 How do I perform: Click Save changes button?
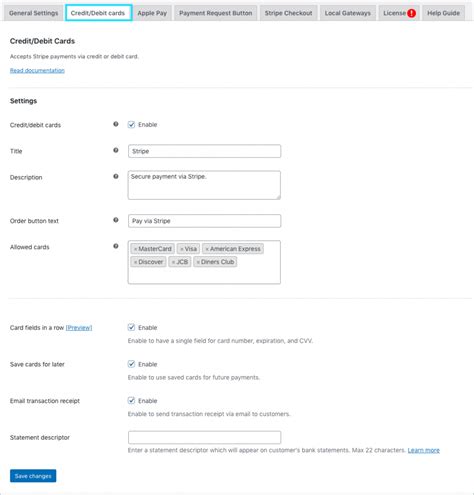pos(33,476)
